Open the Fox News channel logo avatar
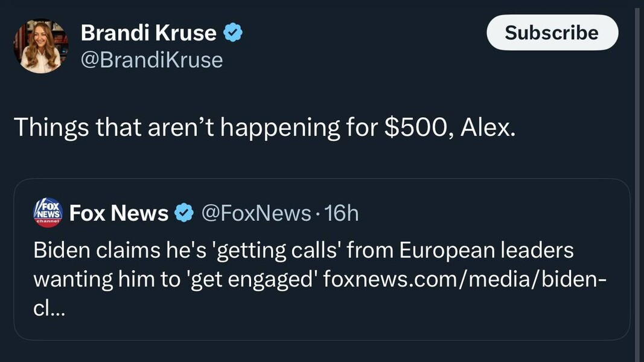The height and width of the screenshot is (362, 644). coord(48,212)
